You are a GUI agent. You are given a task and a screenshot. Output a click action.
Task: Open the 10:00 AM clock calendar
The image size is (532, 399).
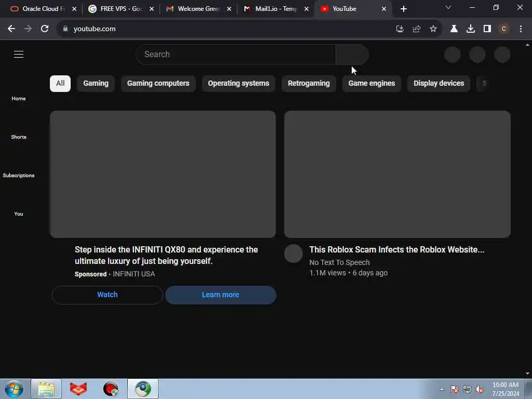point(506,389)
